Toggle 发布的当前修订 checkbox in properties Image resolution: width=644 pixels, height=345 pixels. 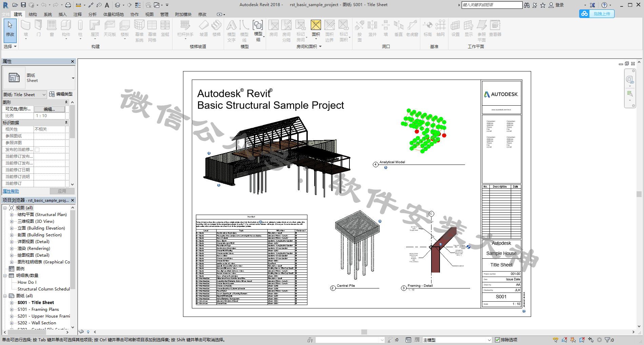(x=37, y=150)
